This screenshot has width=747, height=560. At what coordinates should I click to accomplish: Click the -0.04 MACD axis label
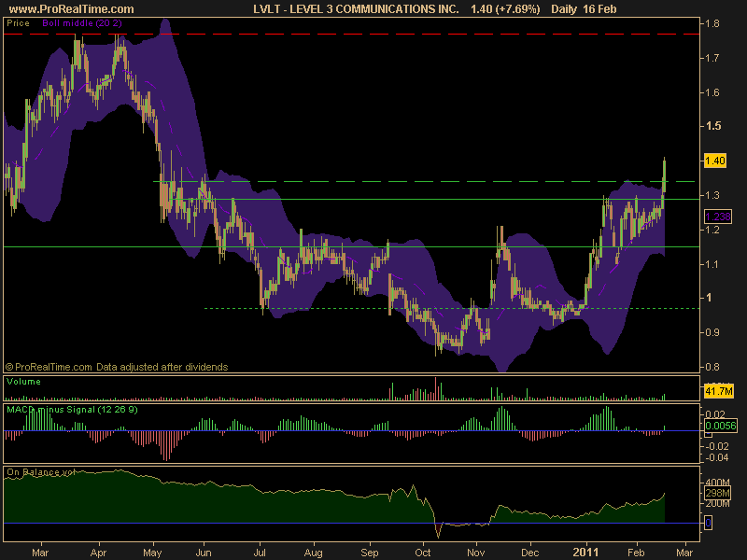click(x=715, y=457)
